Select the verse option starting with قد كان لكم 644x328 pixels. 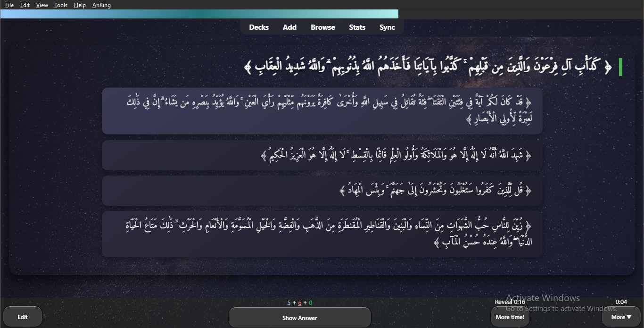tap(322, 111)
